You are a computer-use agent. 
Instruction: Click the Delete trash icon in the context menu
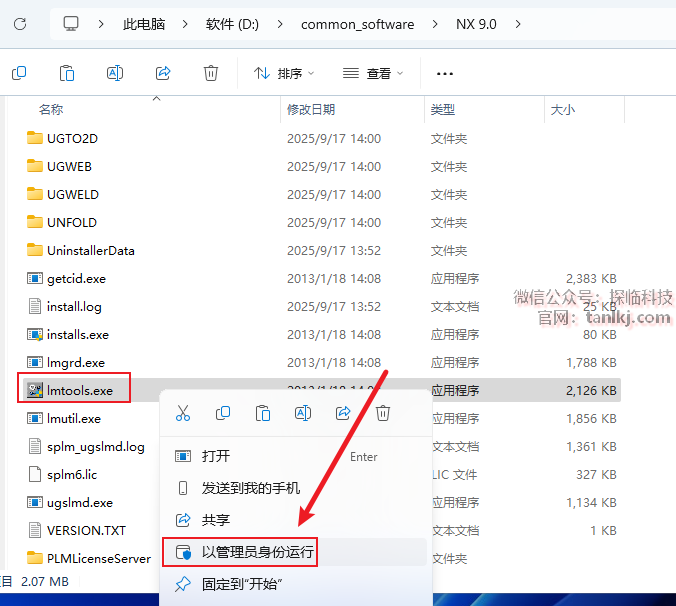pos(383,413)
